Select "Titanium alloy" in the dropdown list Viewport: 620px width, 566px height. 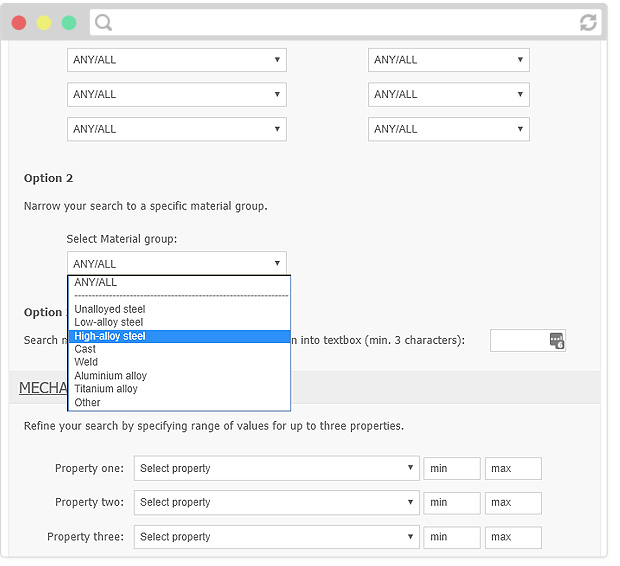point(106,389)
